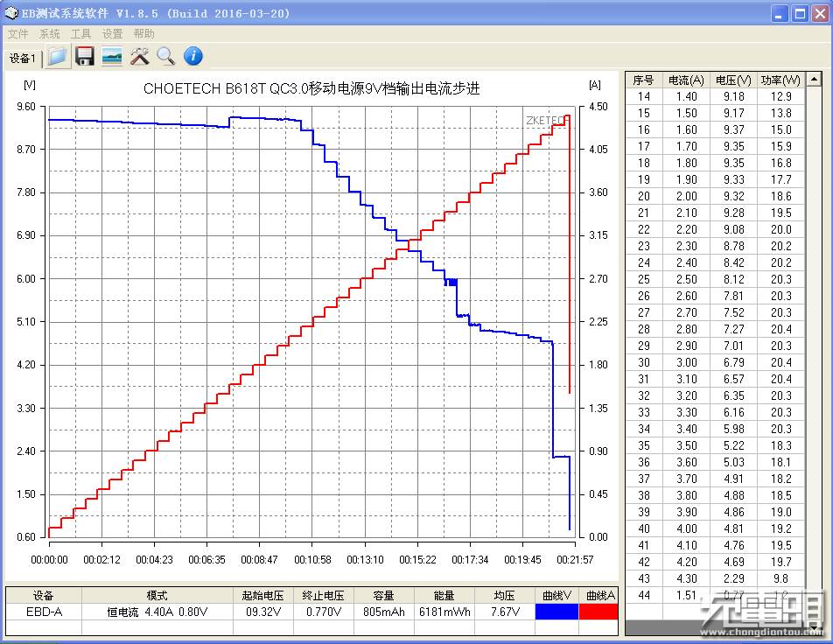Click the 4.30 current in row 43

[686, 578]
